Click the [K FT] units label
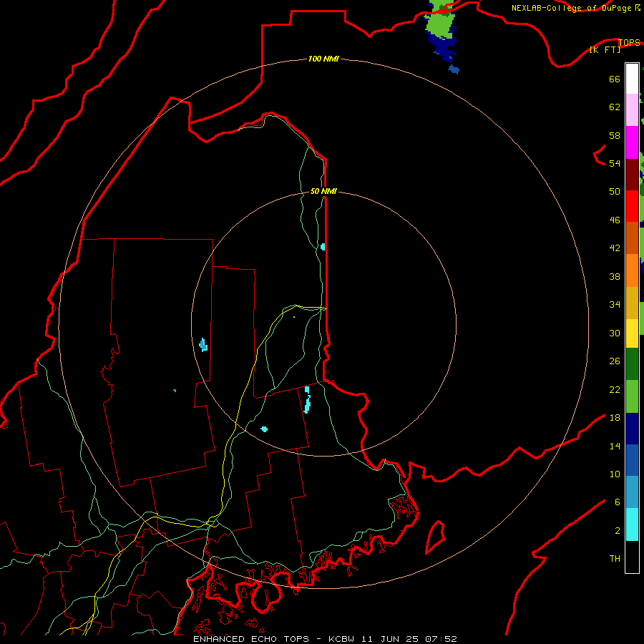The height and width of the screenshot is (644, 644). click(605, 49)
